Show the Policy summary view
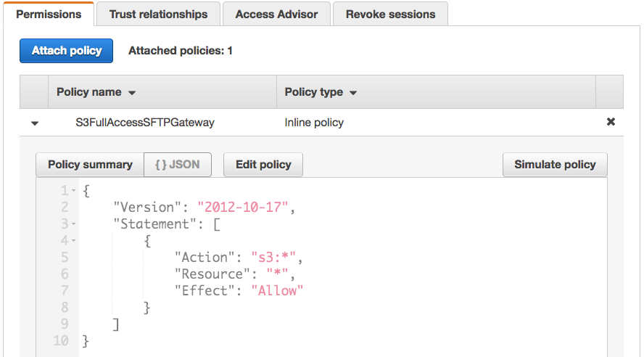 pos(90,165)
